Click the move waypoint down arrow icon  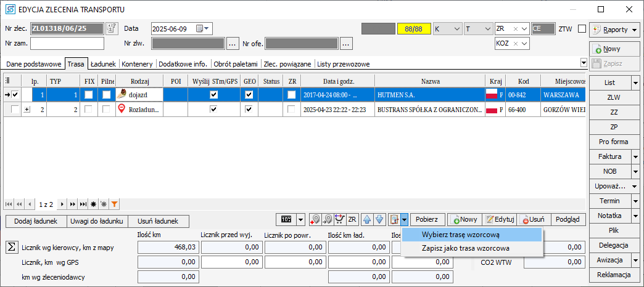click(380, 220)
